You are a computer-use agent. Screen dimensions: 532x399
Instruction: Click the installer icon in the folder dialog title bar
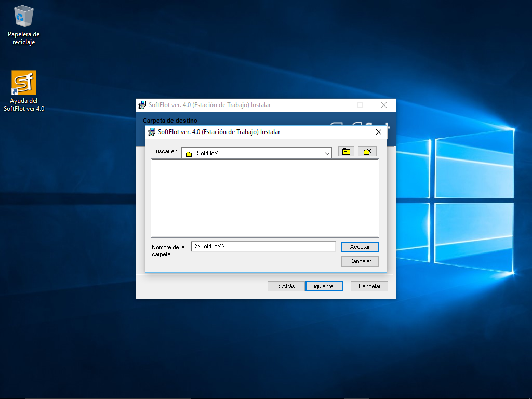click(x=152, y=132)
